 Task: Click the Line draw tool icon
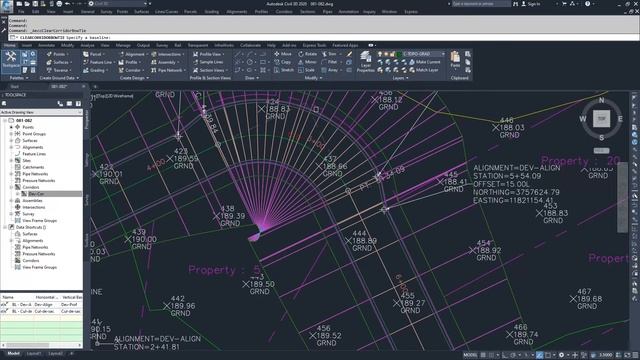[x=237, y=54]
